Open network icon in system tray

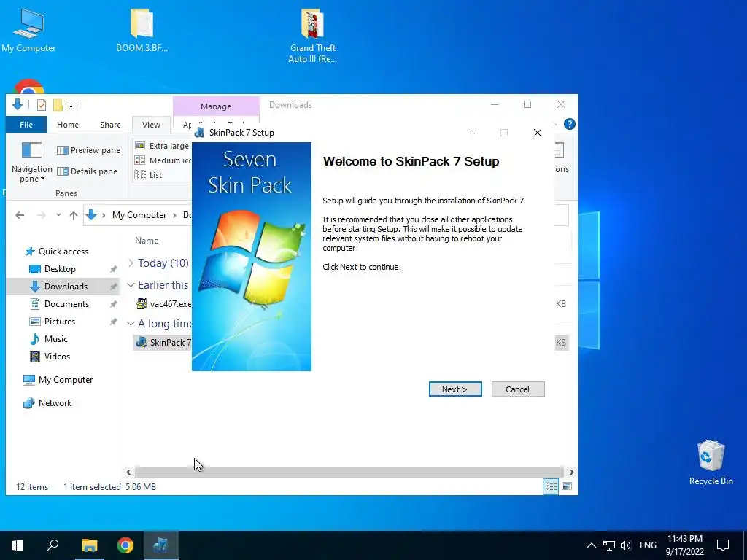pos(609,545)
